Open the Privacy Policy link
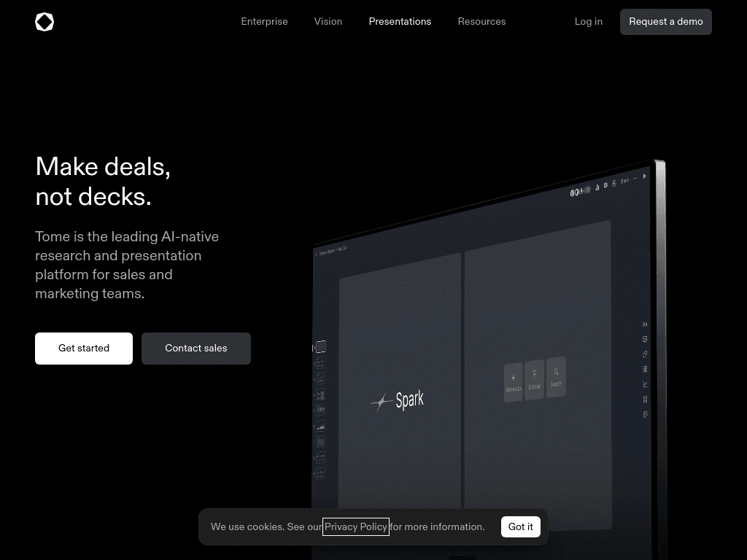Viewport: 747px width, 560px height. [356, 526]
